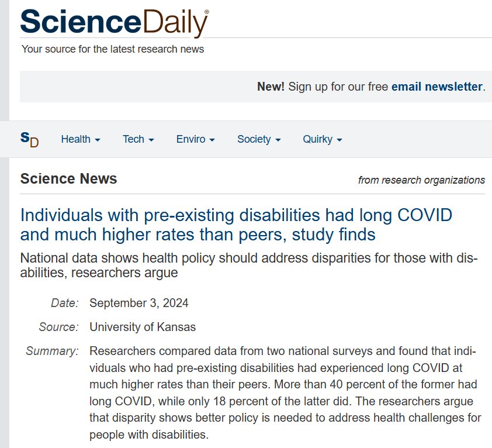Click the University of Kansas source
This screenshot has width=492, height=448.
click(x=143, y=327)
